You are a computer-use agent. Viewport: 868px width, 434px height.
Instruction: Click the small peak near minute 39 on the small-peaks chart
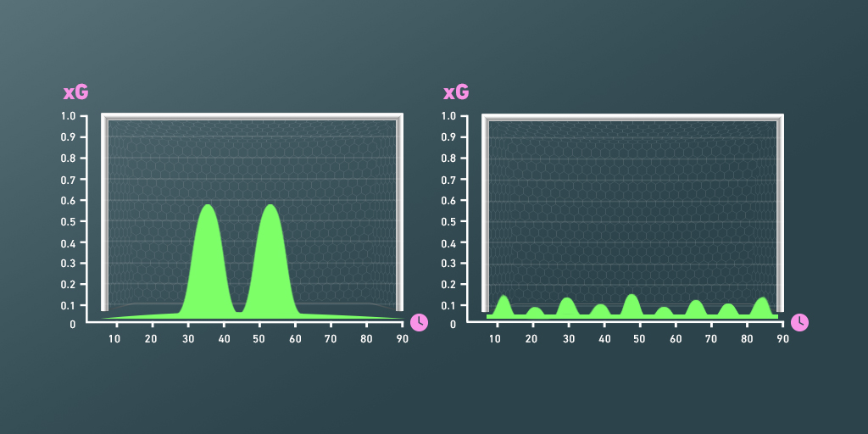(x=599, y=310)
